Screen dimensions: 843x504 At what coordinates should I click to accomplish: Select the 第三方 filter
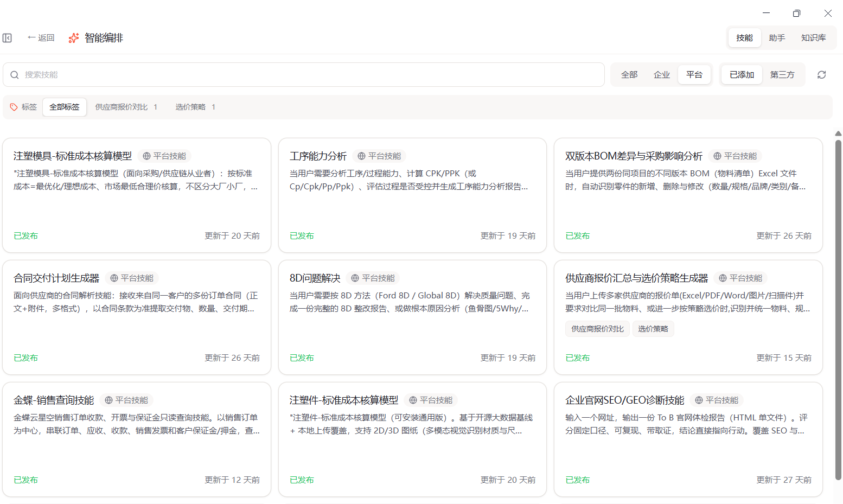coord(782,75)
